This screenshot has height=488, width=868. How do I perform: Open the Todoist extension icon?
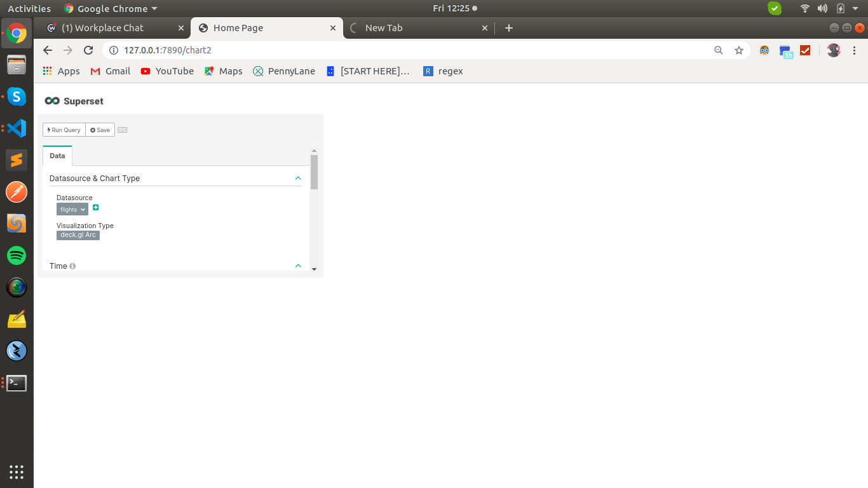[x=804, y=50]
